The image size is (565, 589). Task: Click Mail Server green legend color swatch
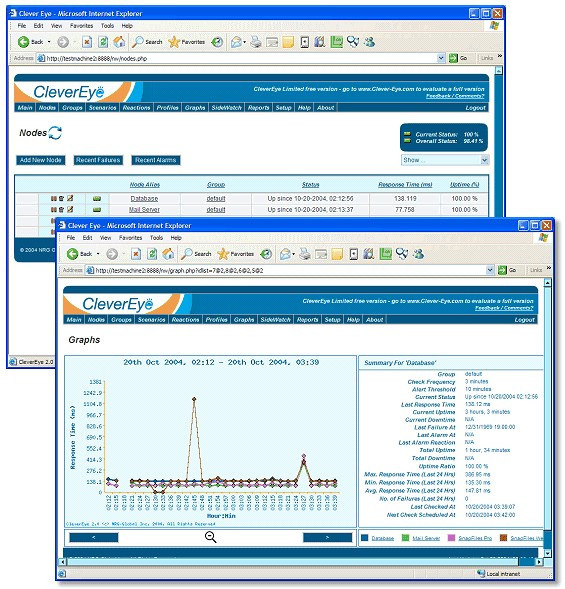tap(405, 538)
